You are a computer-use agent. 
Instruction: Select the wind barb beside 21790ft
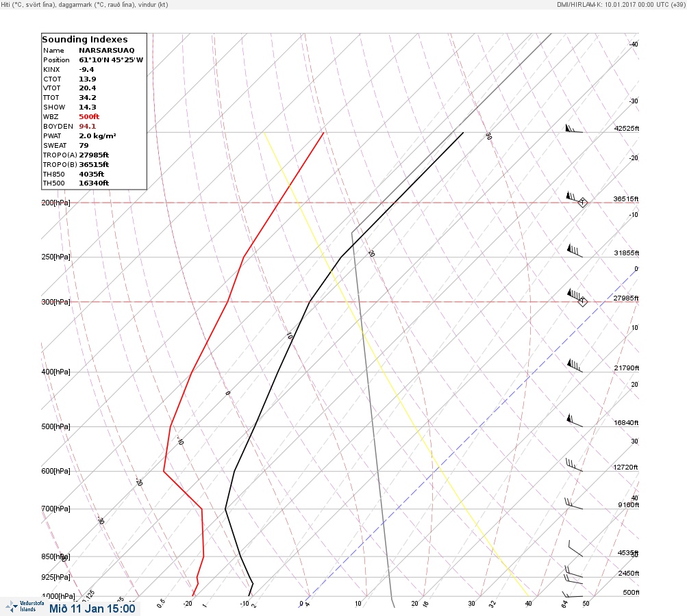(575, 365)
